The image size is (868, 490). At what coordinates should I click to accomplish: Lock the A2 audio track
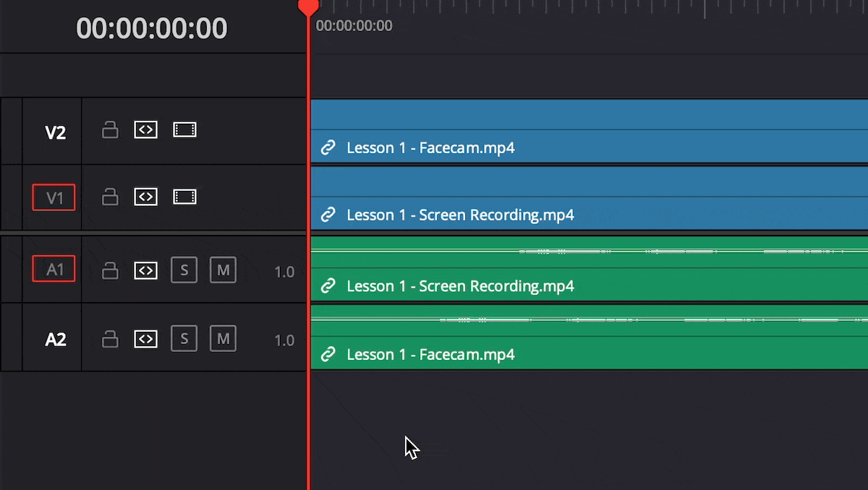pyautogui.click(x=110, y=338)
